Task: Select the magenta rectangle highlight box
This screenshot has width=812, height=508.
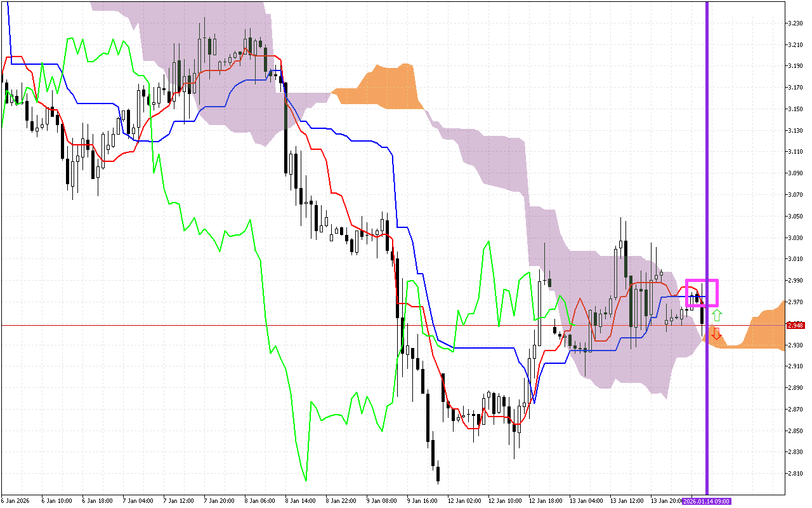Action: 702,293
